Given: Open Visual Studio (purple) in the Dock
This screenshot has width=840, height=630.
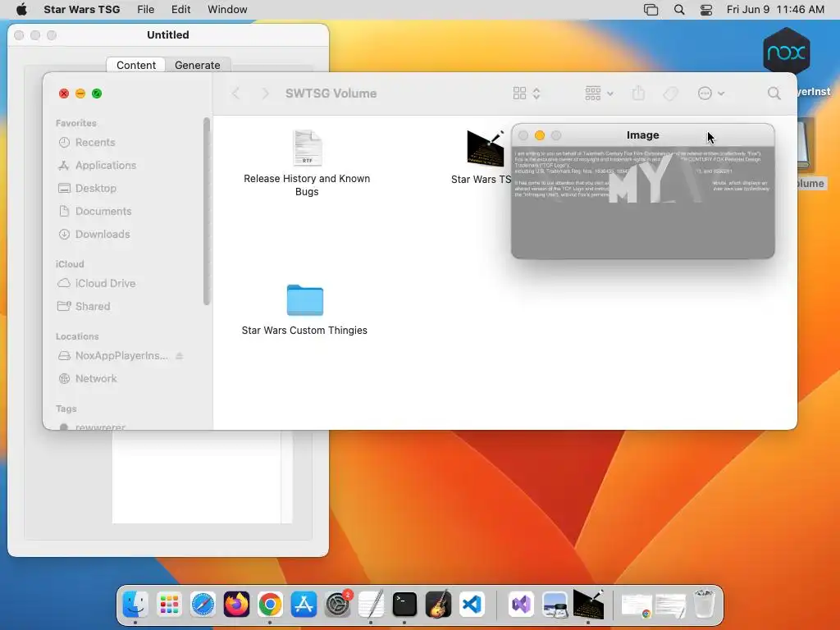Looking at the screenshot, I should coord(521,605).
